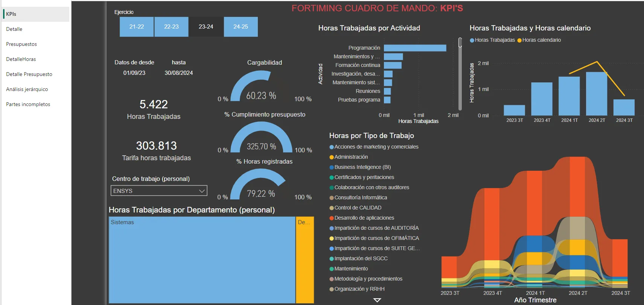This screenshot has height=305, width=644.
Task: Click the Pruebas programa bar
Action: pyautogui.click(x=387, y=100)
